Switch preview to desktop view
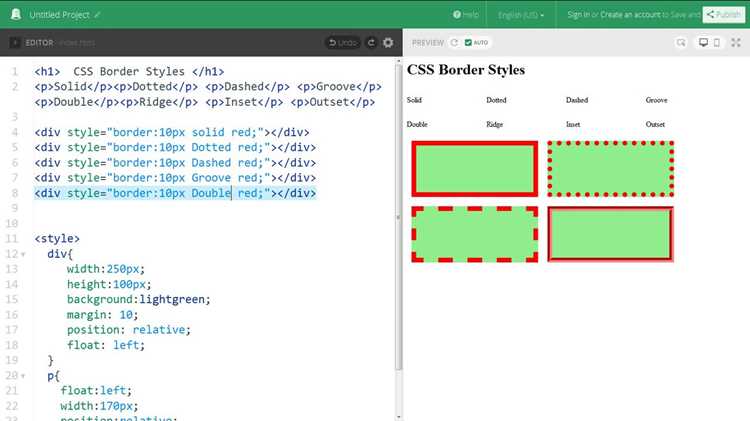 point(703,43)
